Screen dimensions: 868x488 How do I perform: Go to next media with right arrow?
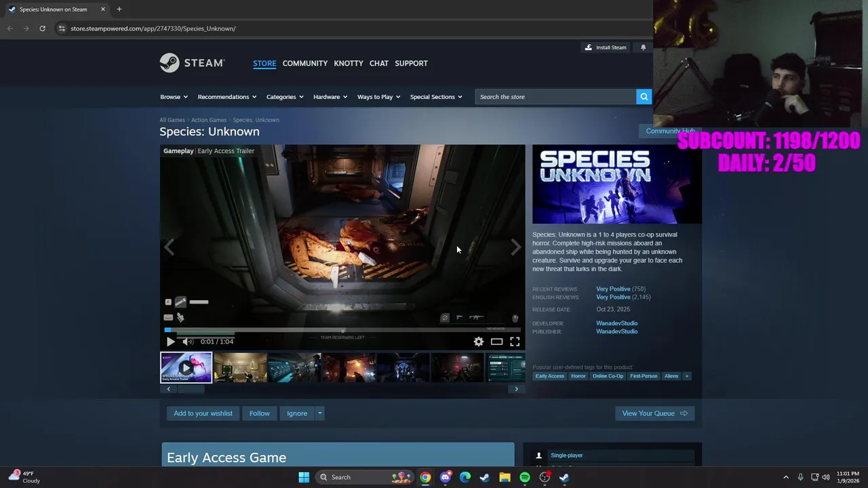[516, 247]
